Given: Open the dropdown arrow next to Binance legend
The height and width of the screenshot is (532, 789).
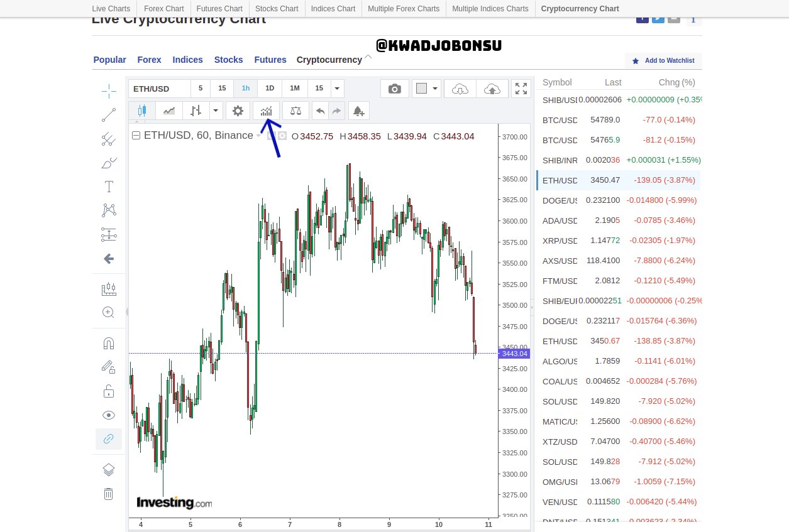Looking at the screenshot, I should tap(259, 136).
